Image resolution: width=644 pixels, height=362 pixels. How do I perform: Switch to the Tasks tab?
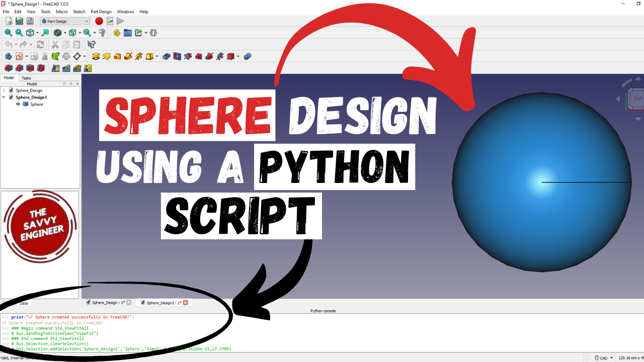(26, 78)
